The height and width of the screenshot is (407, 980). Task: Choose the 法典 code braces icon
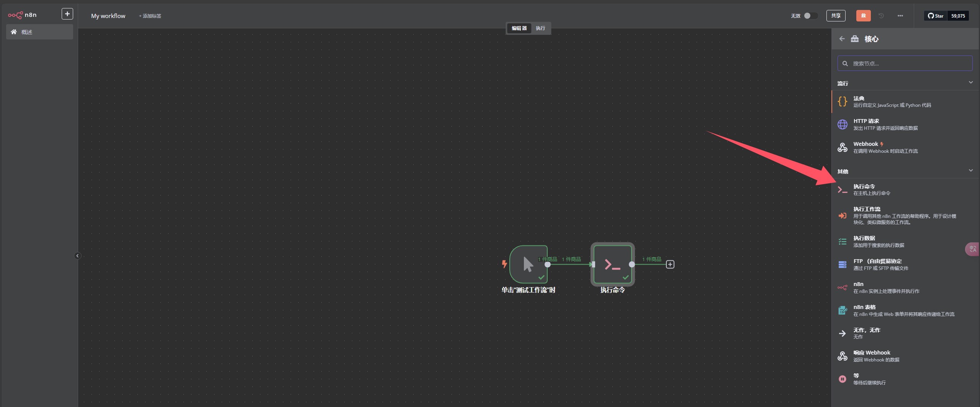coord(842,101)
